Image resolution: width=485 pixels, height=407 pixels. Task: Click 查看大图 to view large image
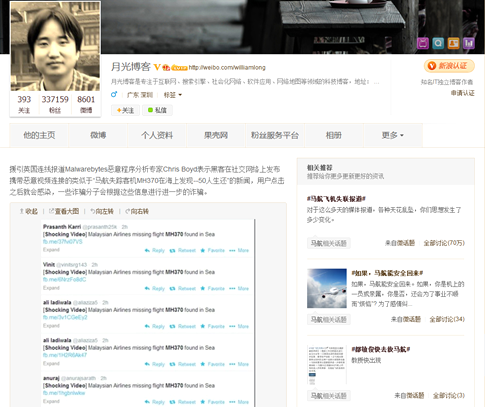64,211
